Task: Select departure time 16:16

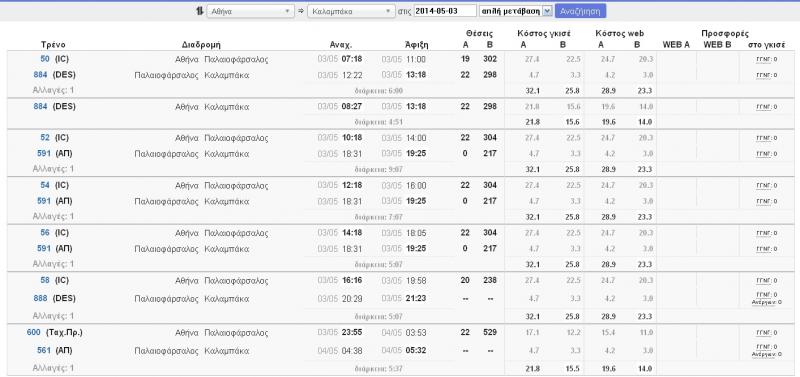Action: 352,280
